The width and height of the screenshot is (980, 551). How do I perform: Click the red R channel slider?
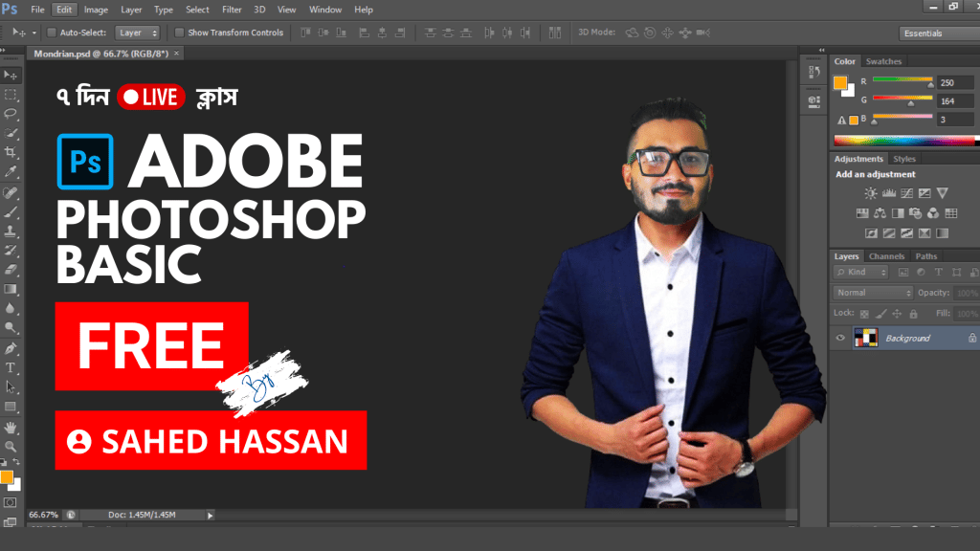[902, 81]
